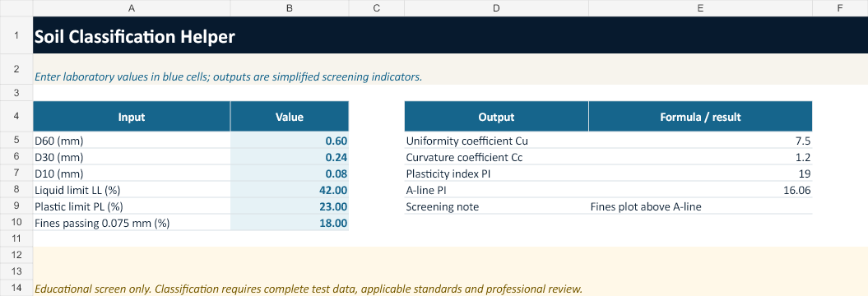Select row 12 header

[x=16, y=255]
